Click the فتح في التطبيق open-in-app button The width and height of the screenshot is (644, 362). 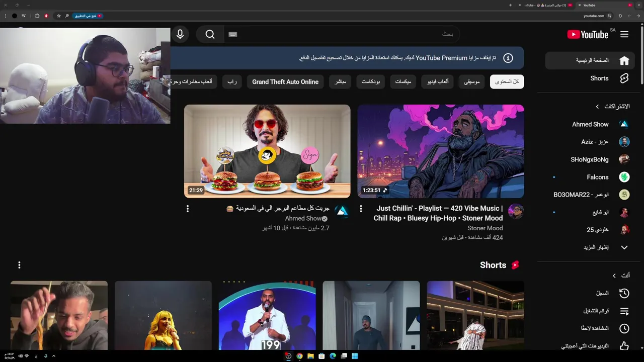(89, 16)
